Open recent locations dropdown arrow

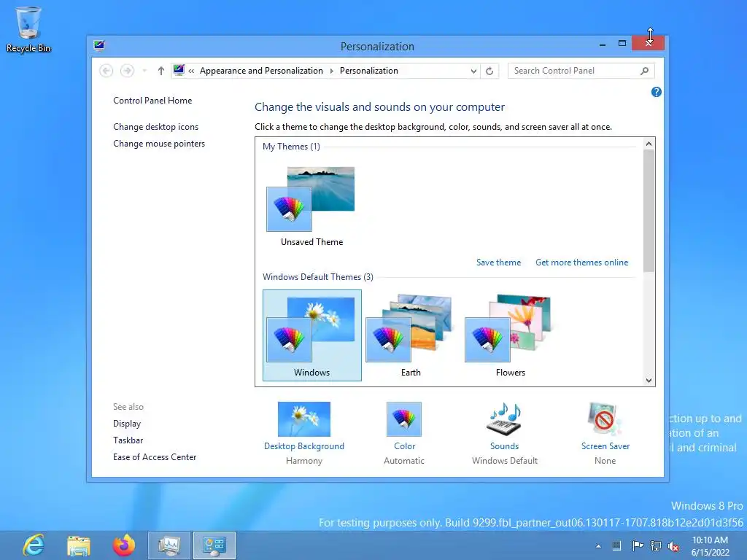click(x=144, y=71)
